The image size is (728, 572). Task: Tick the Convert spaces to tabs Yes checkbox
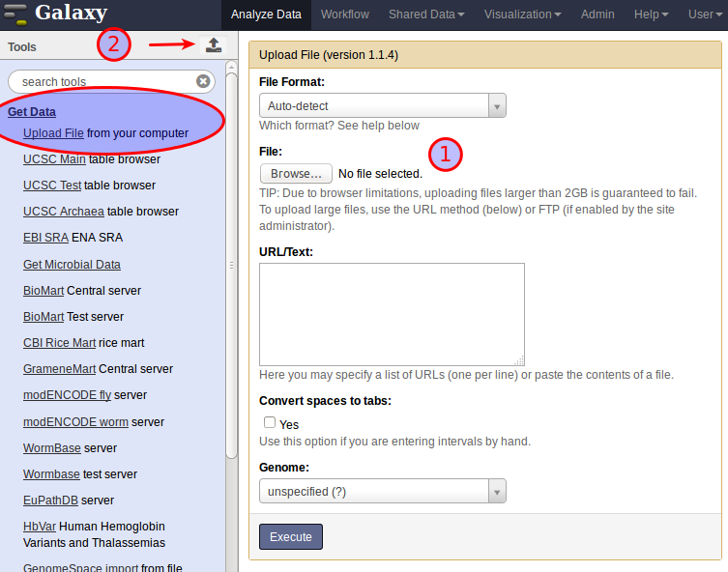(270, 422)
